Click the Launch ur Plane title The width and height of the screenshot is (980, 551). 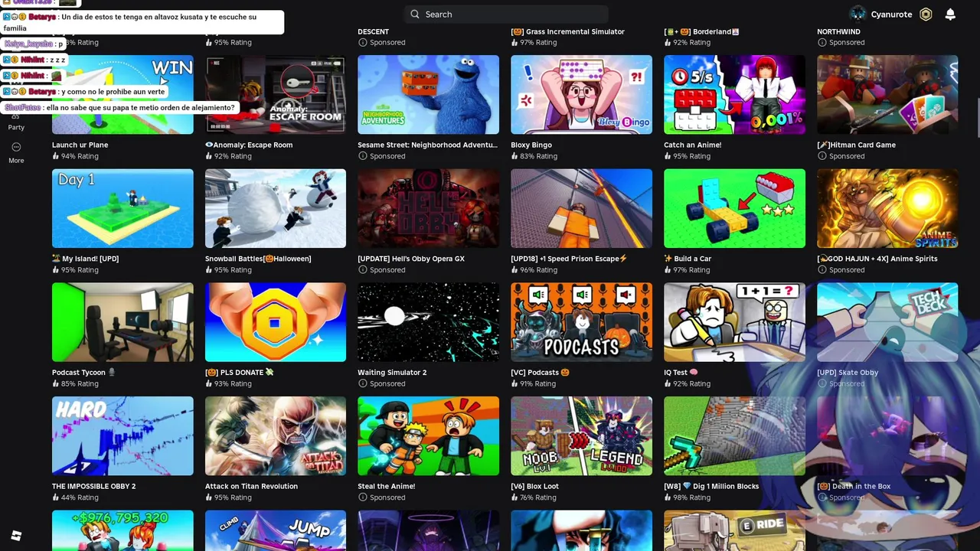[80, 145]
